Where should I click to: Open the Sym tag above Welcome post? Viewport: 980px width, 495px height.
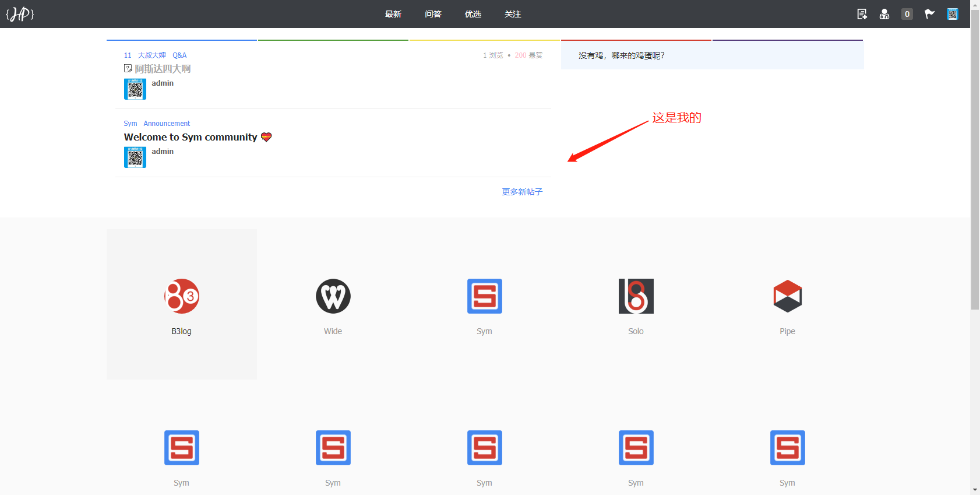(x=131, y=124)
